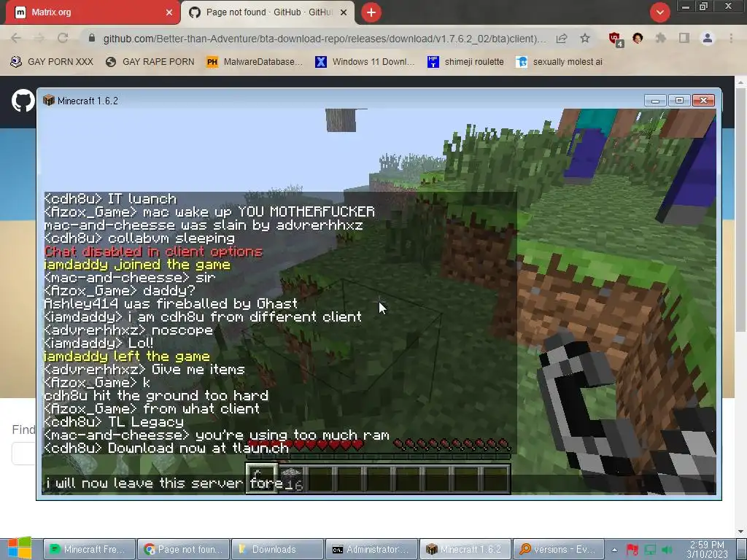Focus the github.com address bar
The image size is (747, 560).
(x=325, y=39)
